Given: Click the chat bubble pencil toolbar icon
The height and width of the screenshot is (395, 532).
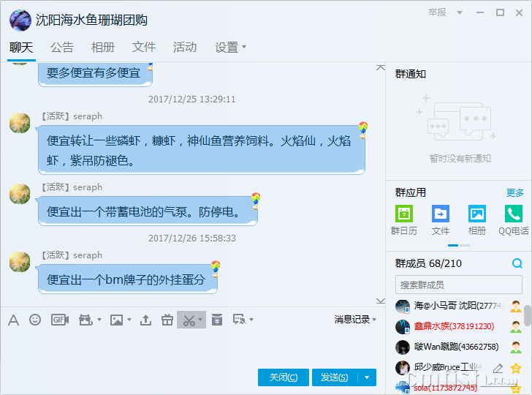Looking at the screenshot, I should tap(239, 320).
